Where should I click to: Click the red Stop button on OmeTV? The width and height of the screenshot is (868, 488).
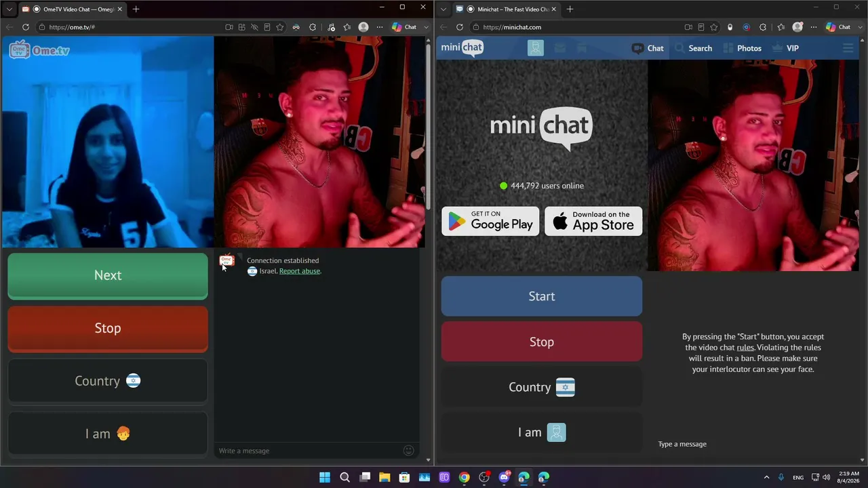coord(108,329)
